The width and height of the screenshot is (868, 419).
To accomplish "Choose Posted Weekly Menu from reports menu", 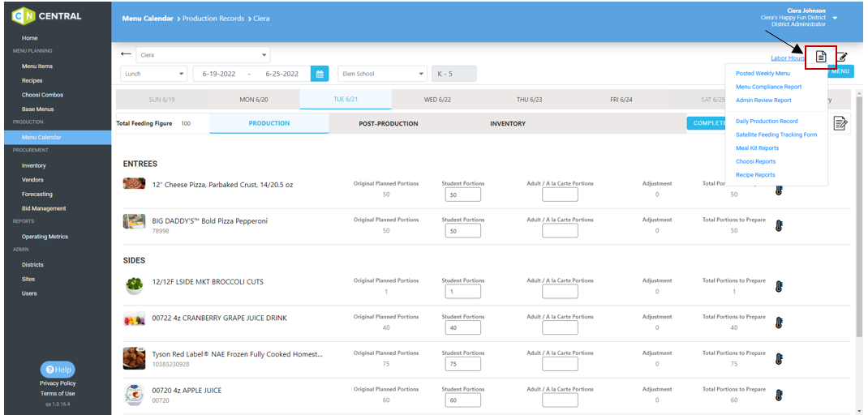I will [x=763, y=73].
